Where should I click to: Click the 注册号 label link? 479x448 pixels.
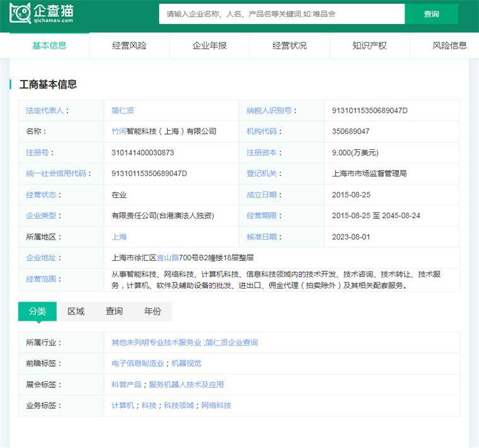click(37, 152)
